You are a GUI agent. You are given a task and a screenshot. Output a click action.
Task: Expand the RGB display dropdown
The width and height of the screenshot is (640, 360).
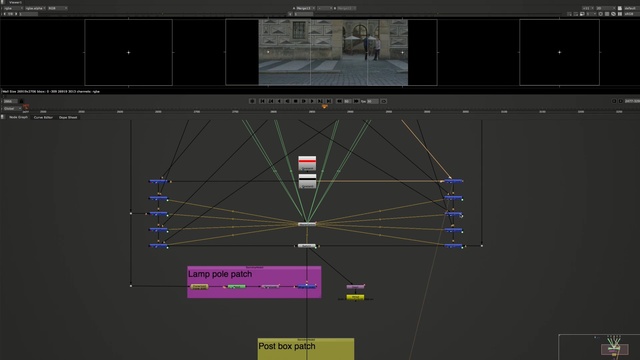(57, 8)
